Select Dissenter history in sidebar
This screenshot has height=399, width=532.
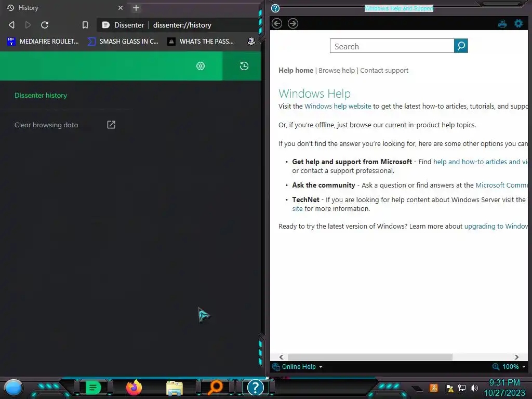point(41,96)
